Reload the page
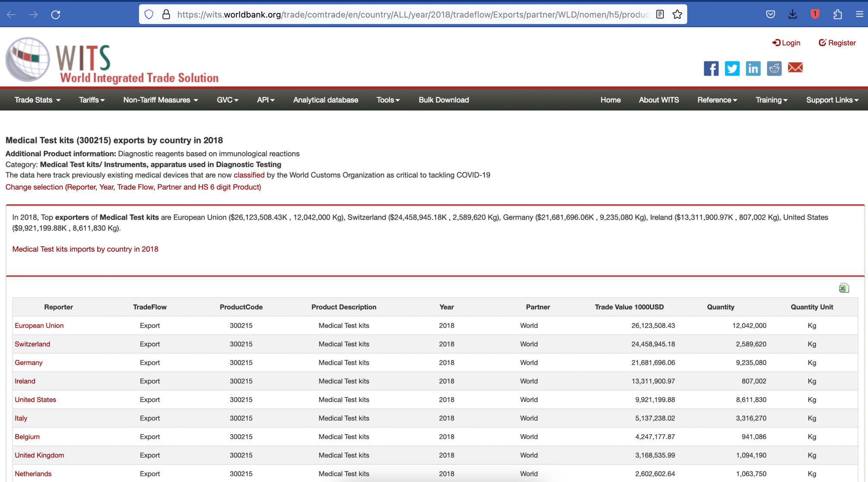 (56, 15)
